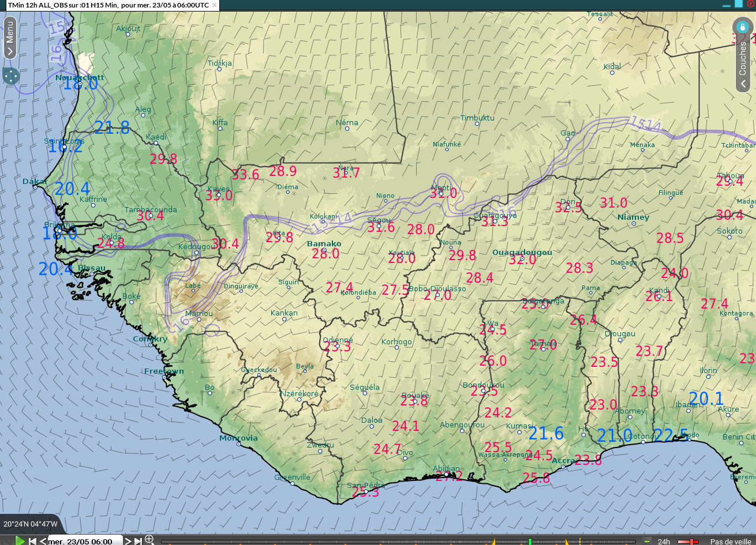
Task: Click the green current-time marker on timeline
Action: click(x=530, y=541)
